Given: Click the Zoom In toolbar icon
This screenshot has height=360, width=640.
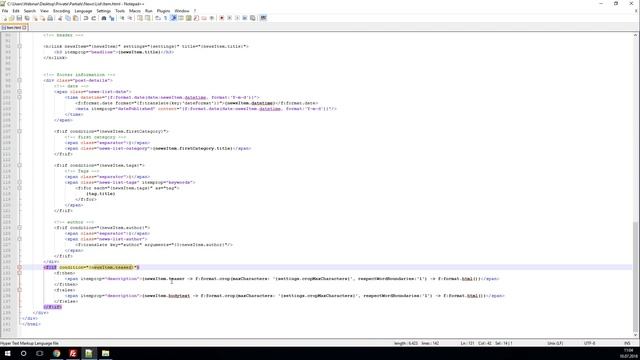Looking at the screenshot, I should tap(122, 18).
